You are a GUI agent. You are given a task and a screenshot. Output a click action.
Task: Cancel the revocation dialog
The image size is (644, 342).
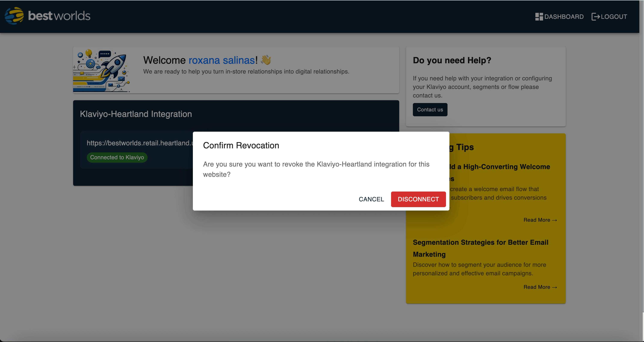pyautogui.click(x=371, y=199)
